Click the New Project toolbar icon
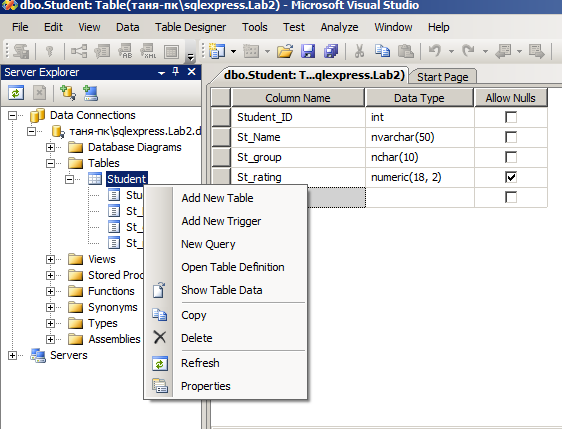 pos(218,51)
